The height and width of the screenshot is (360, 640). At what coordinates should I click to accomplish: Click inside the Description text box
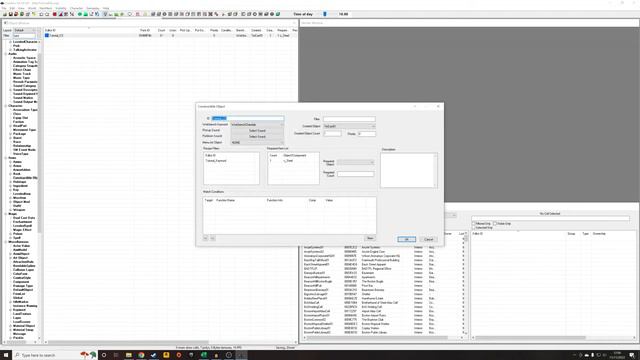[409, 170]
